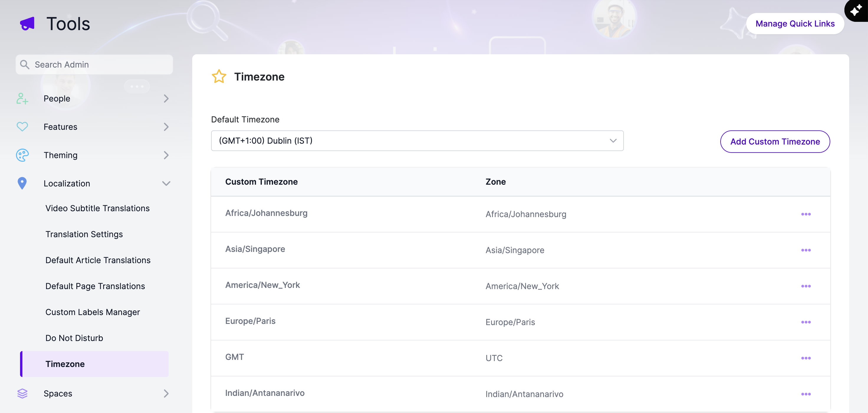Image resolution: width=868 pixels, height=413 pixels.
Task: Go to Default Article Translations
Action: [98, 260]
